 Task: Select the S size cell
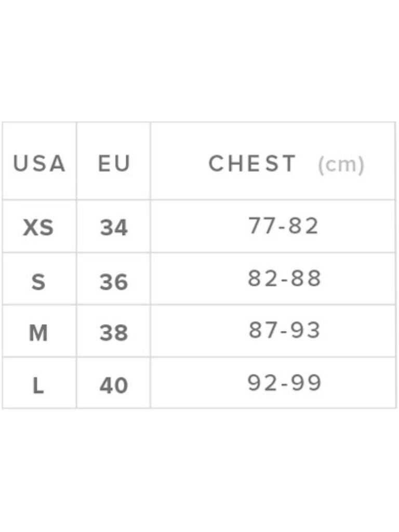pos(38,281)
